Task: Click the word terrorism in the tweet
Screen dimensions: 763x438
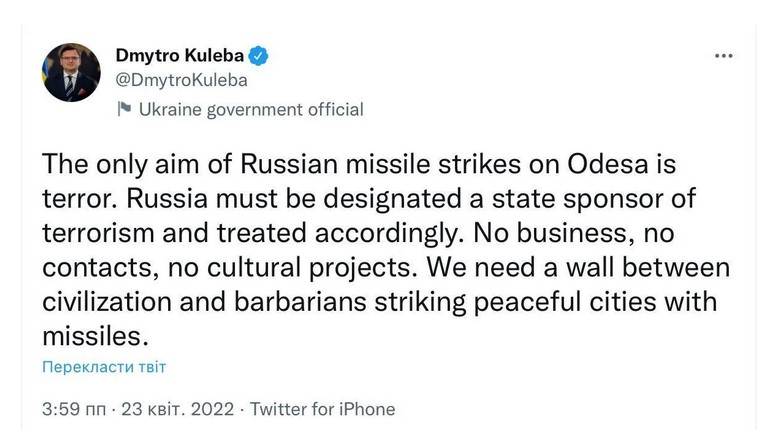Action: [x=106, y=233]
